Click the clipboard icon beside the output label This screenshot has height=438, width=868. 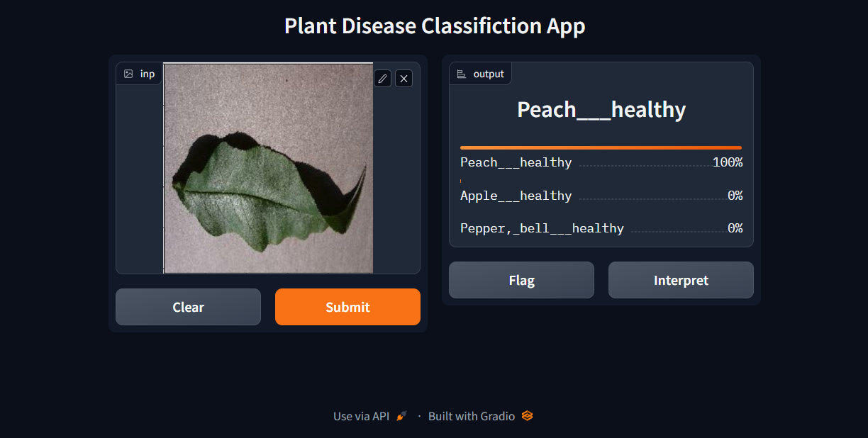click(x=461, y=73)
